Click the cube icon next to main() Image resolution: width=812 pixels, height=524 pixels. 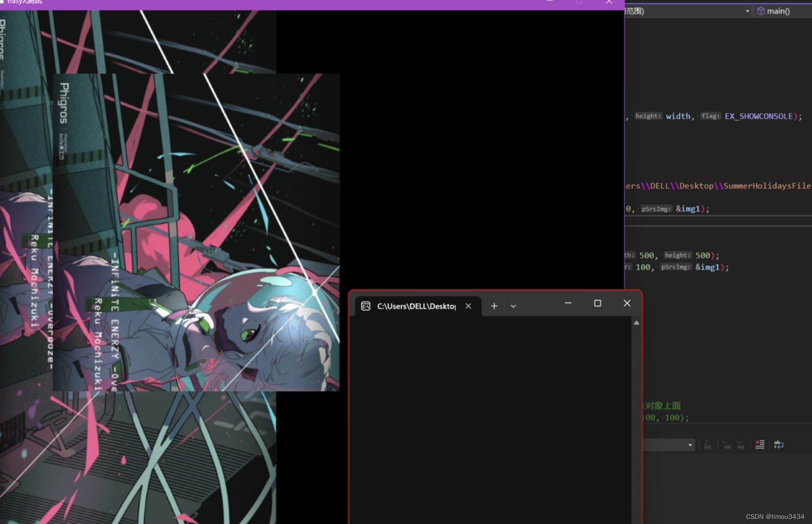(x=761, y=11)
